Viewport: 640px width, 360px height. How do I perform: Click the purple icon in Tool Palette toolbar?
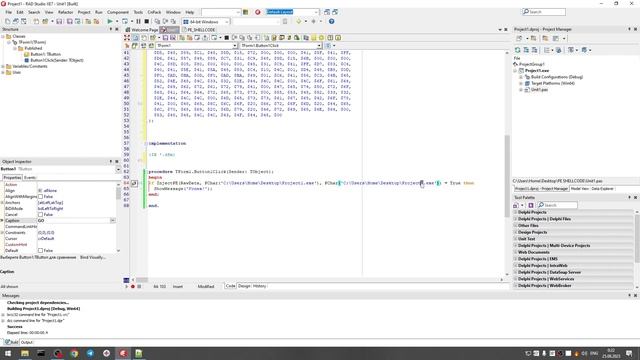point(531,205)
